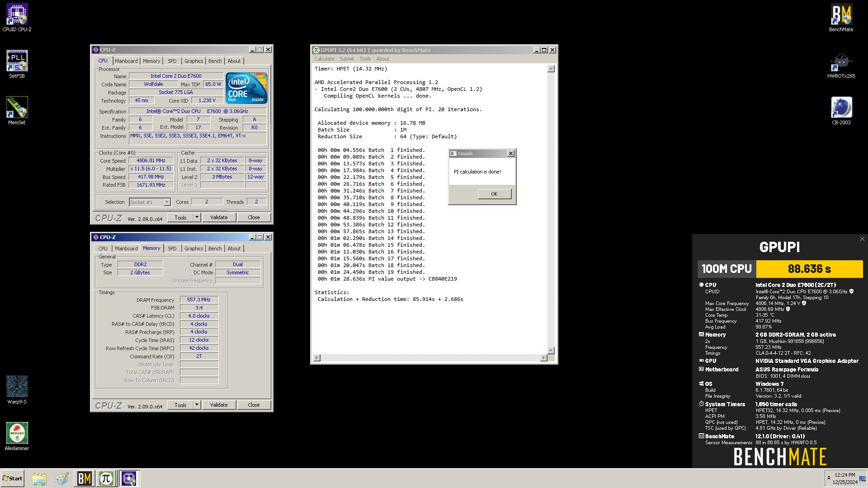The image size is (868, 488).
Task: Close the Finish dialog with X
Action: pyautogui.click(x=511, y=154)
